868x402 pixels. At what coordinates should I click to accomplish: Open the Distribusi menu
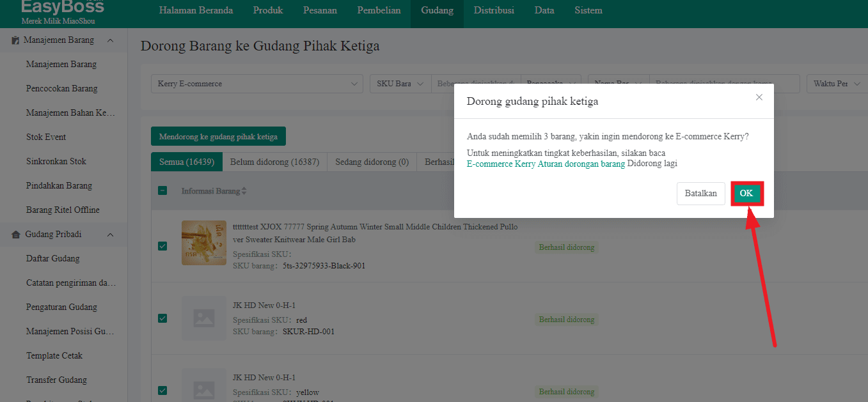tap(494, 10)
